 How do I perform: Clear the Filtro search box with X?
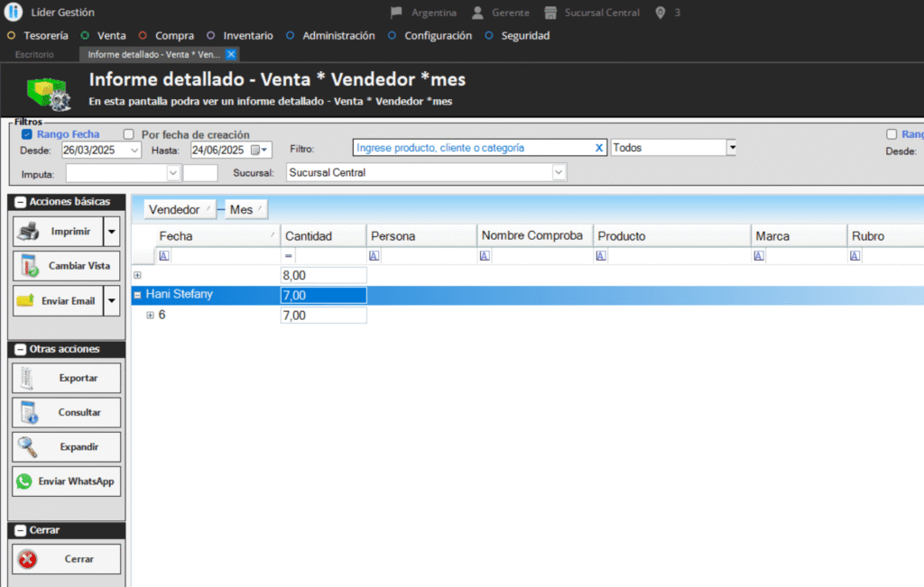pos(599,148)
